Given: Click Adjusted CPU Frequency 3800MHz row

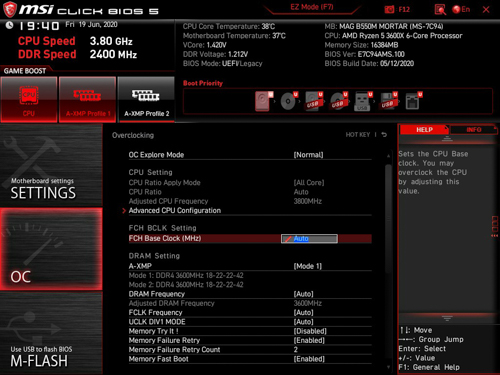Looking at the screenshot, I should tap(250, 201).
